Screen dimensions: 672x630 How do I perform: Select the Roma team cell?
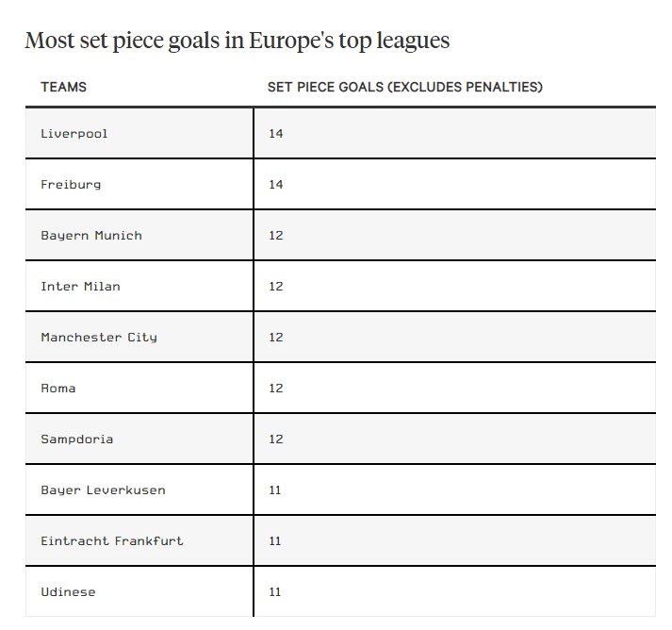58,389
